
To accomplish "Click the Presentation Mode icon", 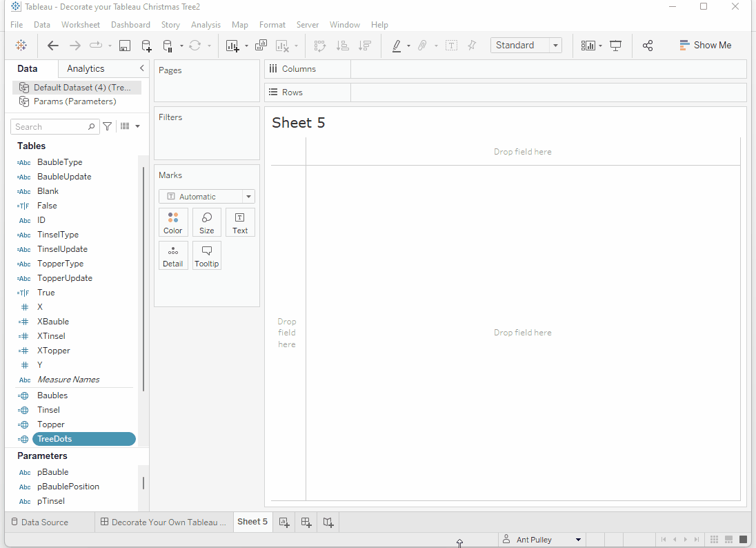I will [x=616, y=46].
